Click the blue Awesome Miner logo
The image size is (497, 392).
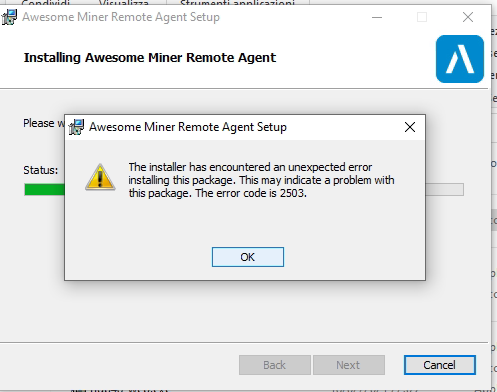click(460, 59)
